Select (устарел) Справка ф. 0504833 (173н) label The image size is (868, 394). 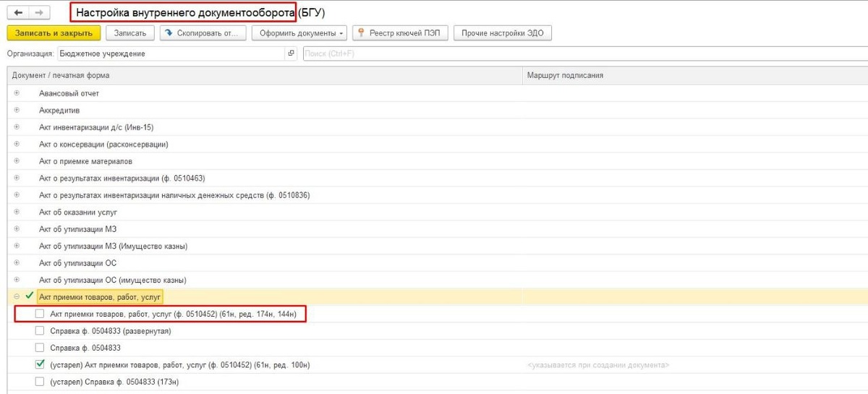click(x=114, y=382)
